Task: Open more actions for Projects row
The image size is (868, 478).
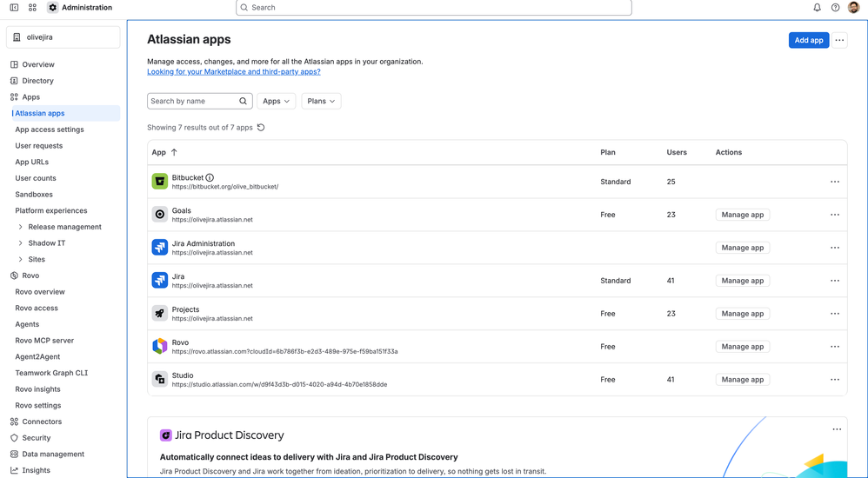Action: 835,314
